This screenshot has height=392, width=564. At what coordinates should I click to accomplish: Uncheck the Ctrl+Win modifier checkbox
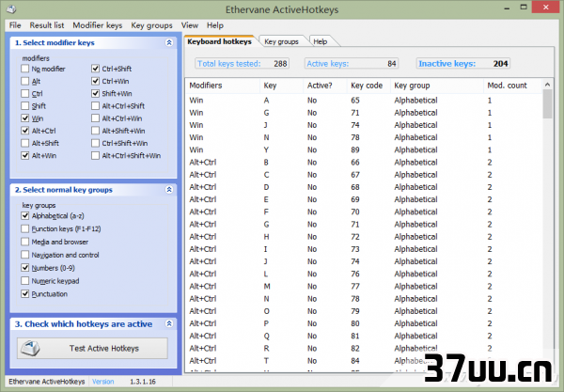[x=95, y=81]
